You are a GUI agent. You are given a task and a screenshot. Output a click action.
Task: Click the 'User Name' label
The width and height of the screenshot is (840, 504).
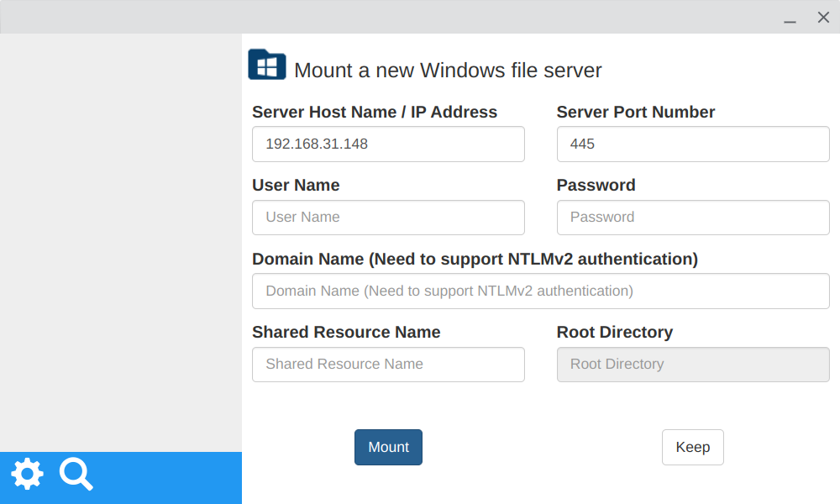point(296,186)
